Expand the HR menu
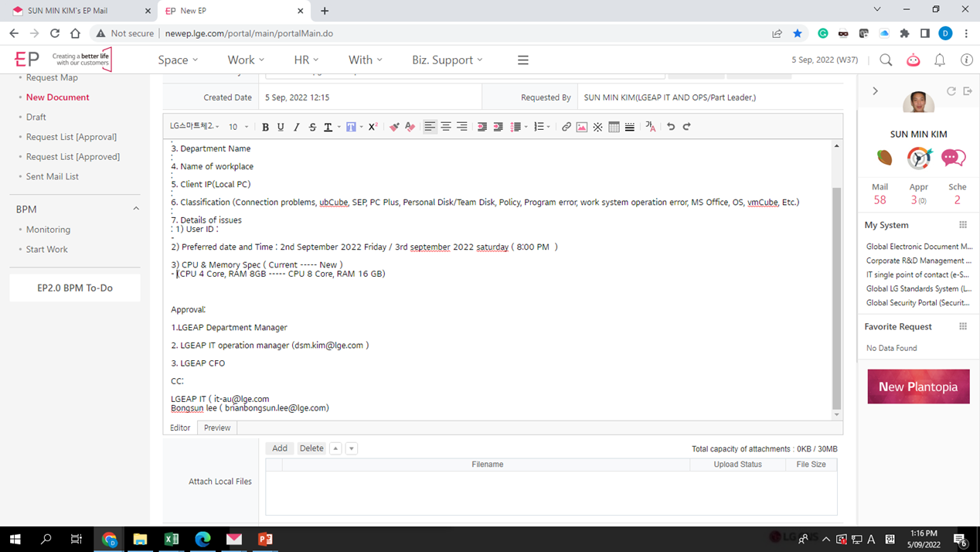980x552 pixels. point(306,60)
